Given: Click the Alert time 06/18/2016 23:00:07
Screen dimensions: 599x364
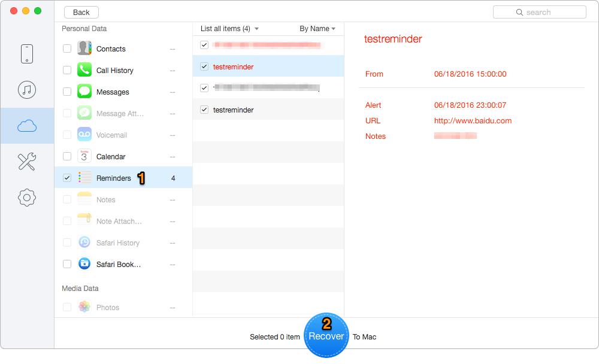Looking at the screenshot, I should point(470,105).
